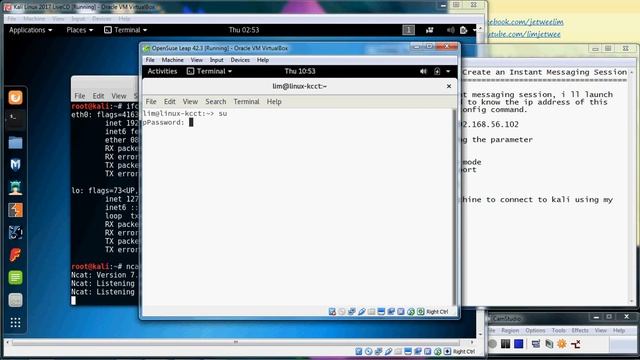Viewport: 640px width, 360px height.
Task: Click optical disc indicator in OpenSuse VM status bar
Action: (x=342, y=312)
